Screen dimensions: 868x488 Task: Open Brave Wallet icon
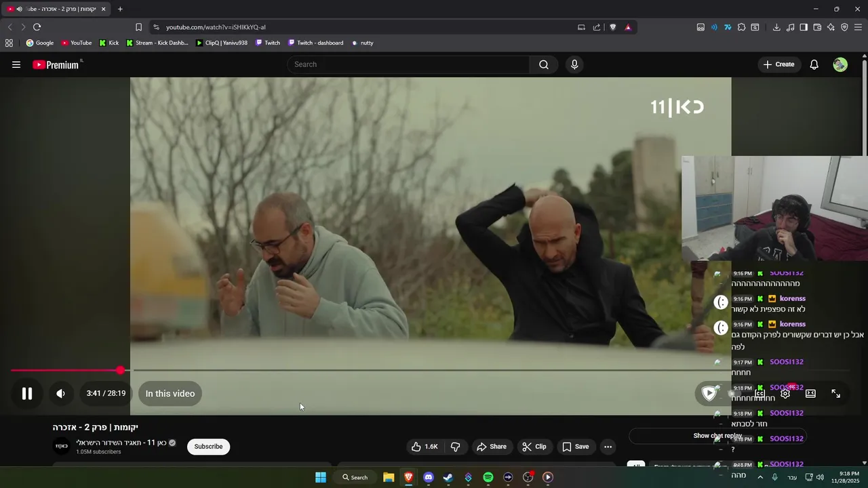(817, 27)
